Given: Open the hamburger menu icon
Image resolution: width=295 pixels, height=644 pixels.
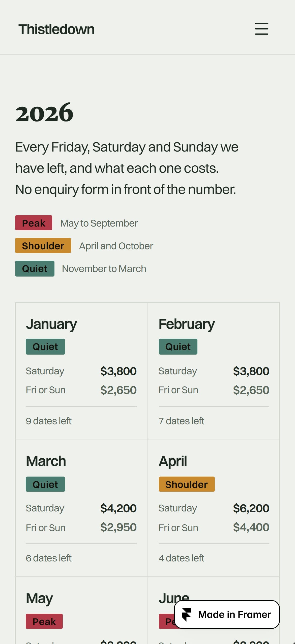Looking at the screenshot, I should pyautogui.click(x=261, y=29).
